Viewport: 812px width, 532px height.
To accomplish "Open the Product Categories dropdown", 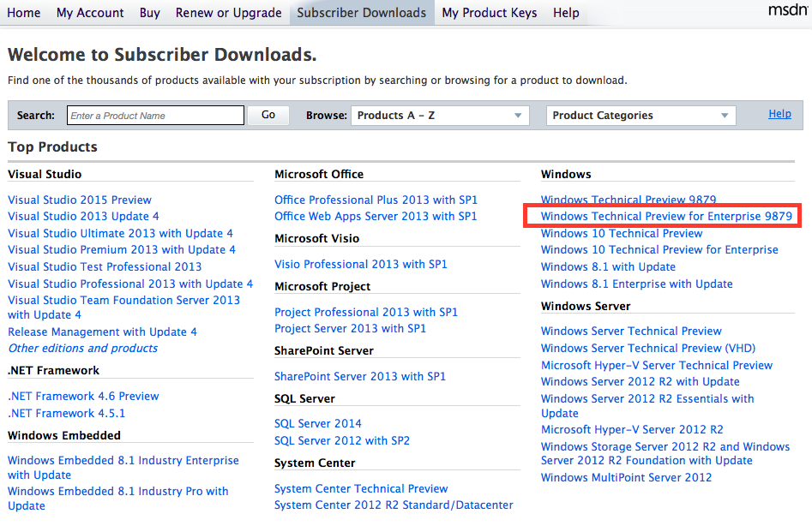I will (641, 116).
